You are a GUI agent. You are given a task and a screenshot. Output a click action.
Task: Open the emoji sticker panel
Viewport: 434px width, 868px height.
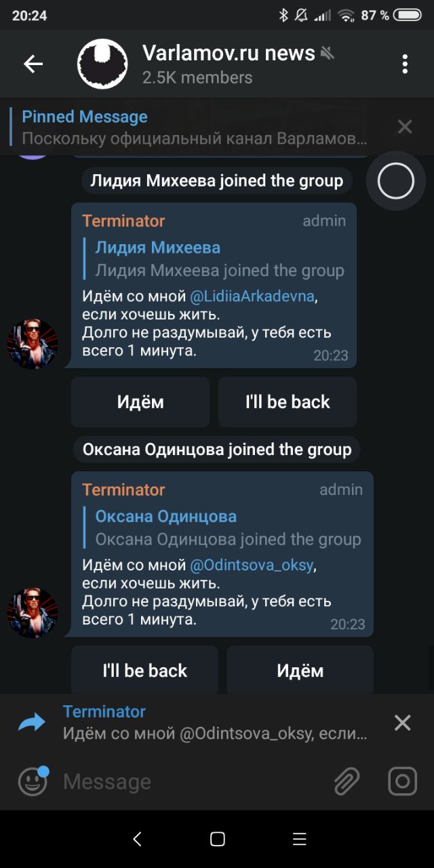click(33, 782)
